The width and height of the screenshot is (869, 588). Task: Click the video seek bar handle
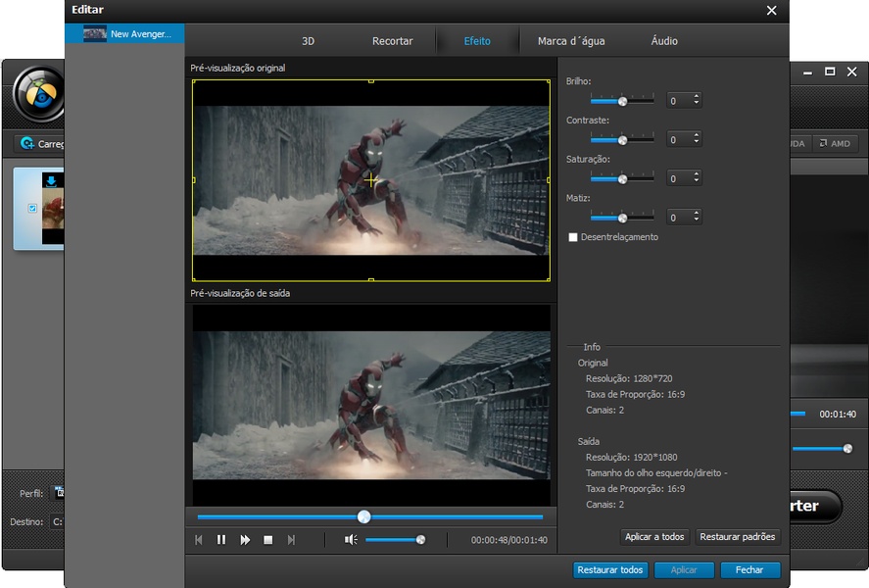[364, 517]
